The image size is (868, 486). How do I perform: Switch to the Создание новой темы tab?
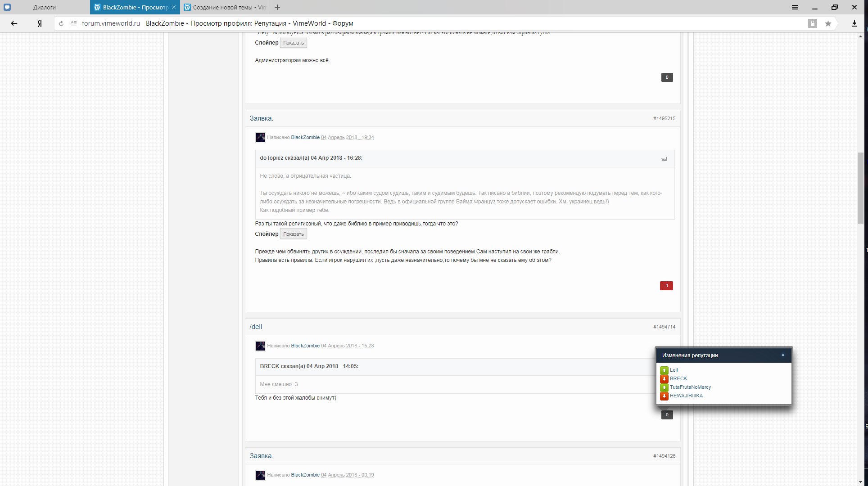click(x=229, y=7)
